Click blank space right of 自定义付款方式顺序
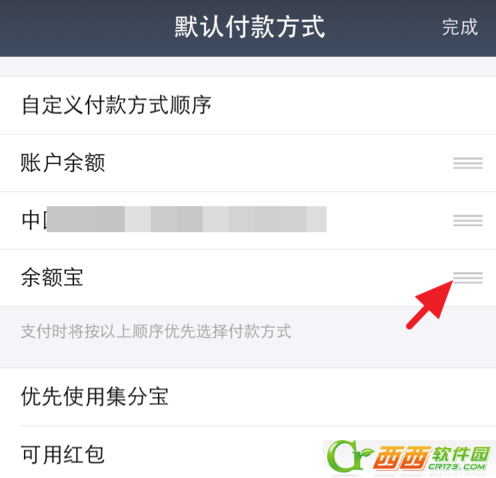Image resolution: width=496 pixels, height=478 pixels. click(x=353, y=106)
